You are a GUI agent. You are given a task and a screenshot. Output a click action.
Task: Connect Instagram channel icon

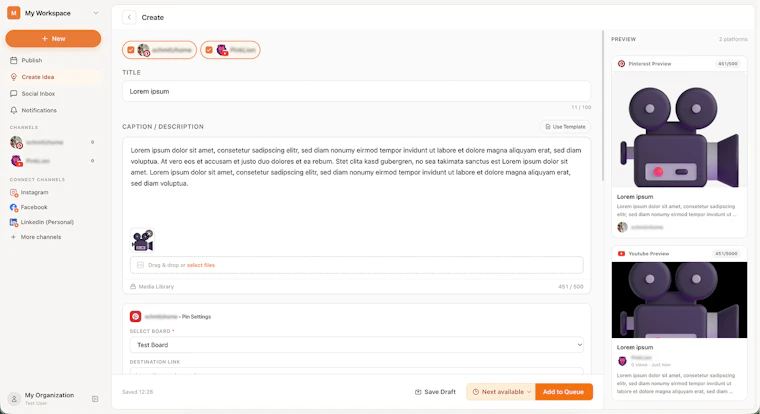(x=14, y=192)
